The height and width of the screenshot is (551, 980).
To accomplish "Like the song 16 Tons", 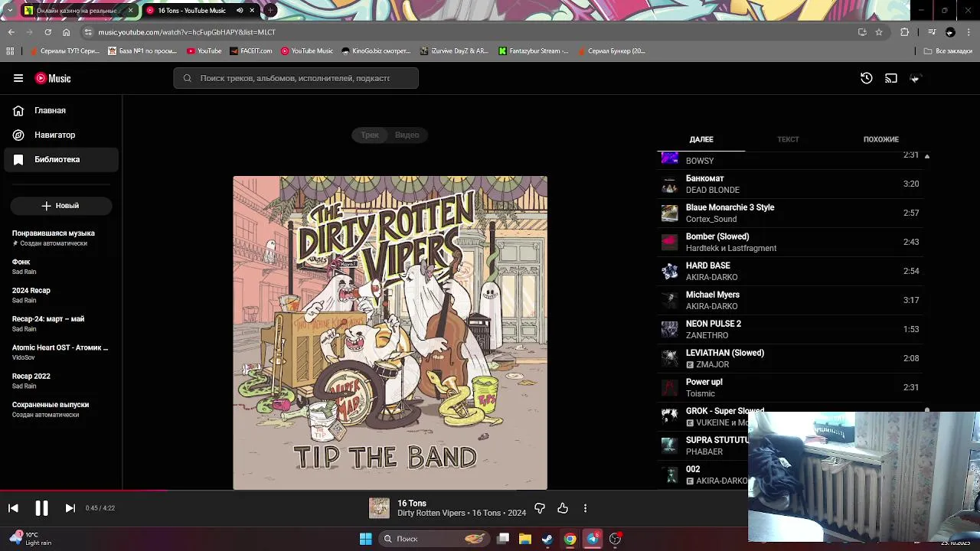I will pos(563,508).
